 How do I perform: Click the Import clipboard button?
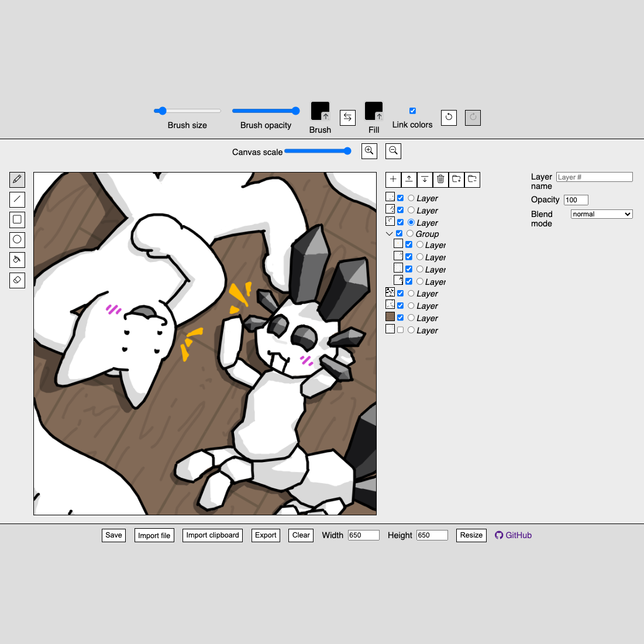click(x=212, y=535)
